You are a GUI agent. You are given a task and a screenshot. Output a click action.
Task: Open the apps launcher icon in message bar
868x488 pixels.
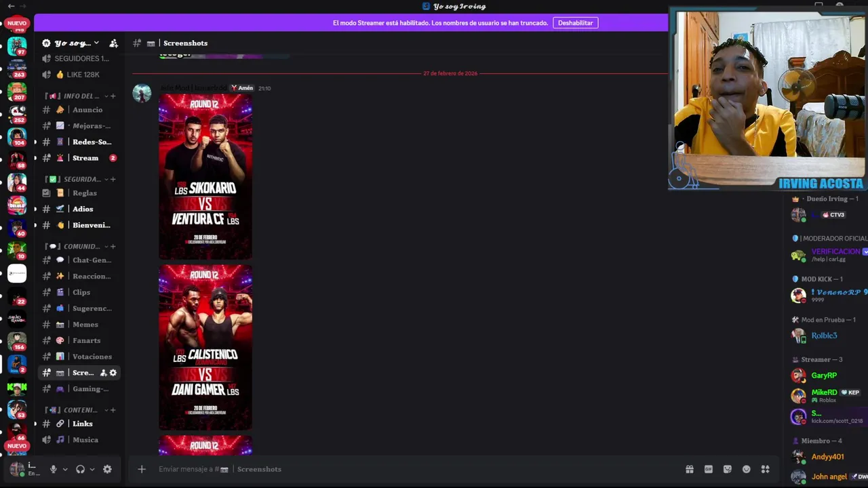pyautogui.click(x=766, y=469)
